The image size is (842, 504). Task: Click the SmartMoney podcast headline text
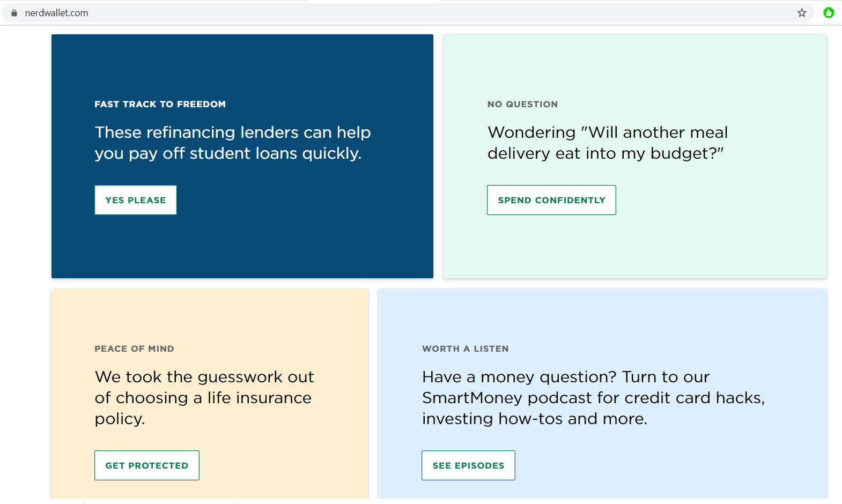coord(594,397)
